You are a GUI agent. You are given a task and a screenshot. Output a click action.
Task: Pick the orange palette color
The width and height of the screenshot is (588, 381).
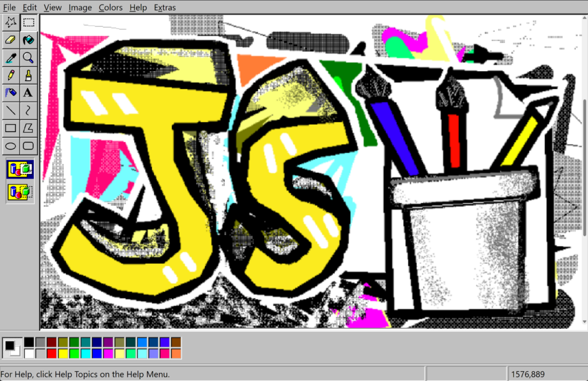(176, 353)
